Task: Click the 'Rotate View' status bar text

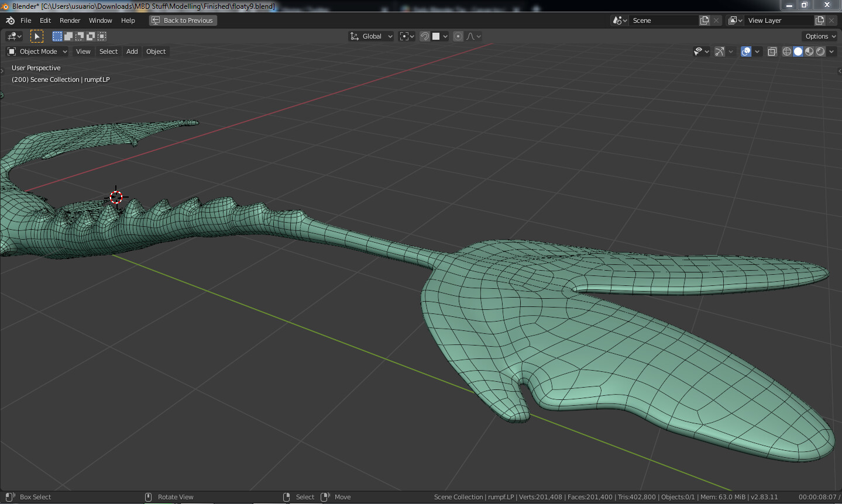Action: tap(176, 497)
